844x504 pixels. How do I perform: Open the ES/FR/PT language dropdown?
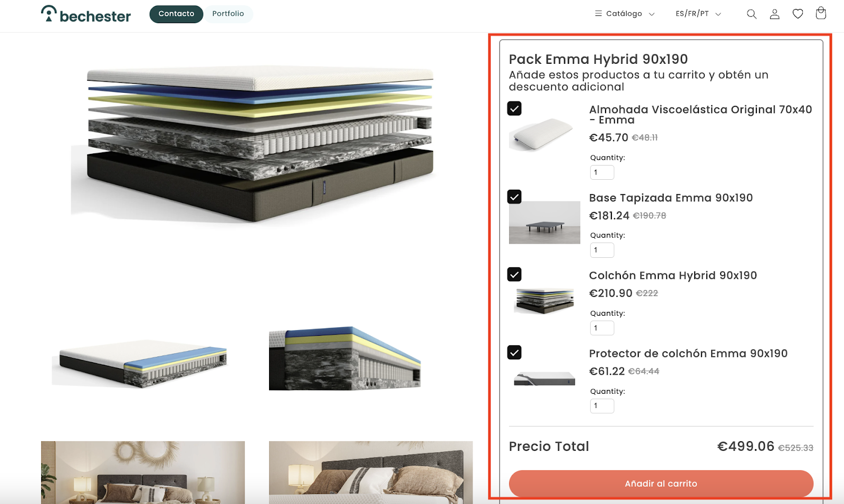698,14
